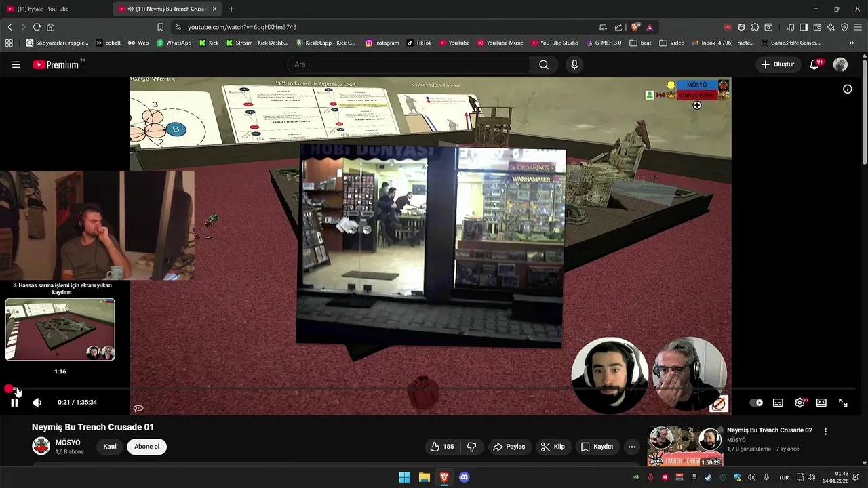Image resolution: width=868 pixels, height=488 pixels.
Task: Select the Neymiş Bu Trench Crusade tab
Action: 166,9
